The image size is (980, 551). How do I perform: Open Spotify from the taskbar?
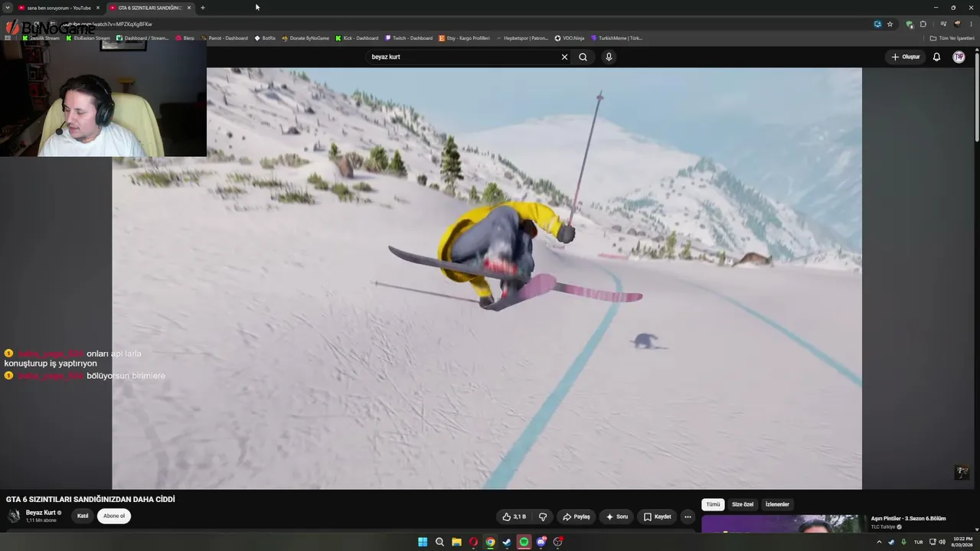(524, 542)
